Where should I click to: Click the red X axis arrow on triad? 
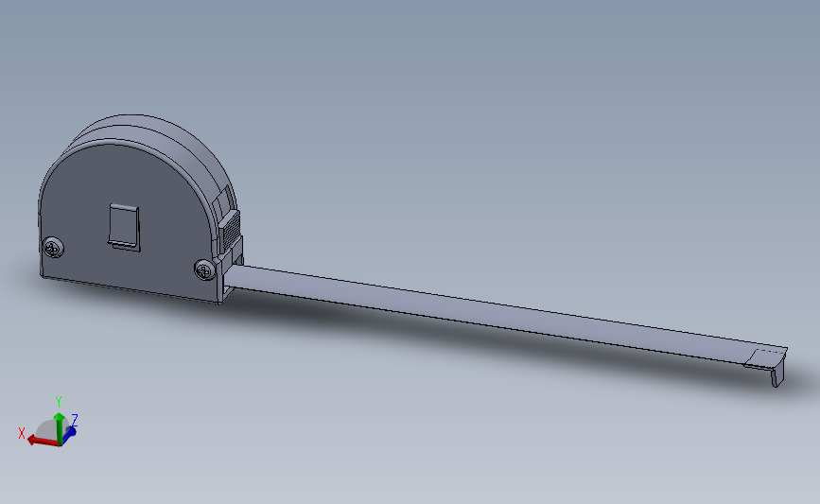coord(42,441)
